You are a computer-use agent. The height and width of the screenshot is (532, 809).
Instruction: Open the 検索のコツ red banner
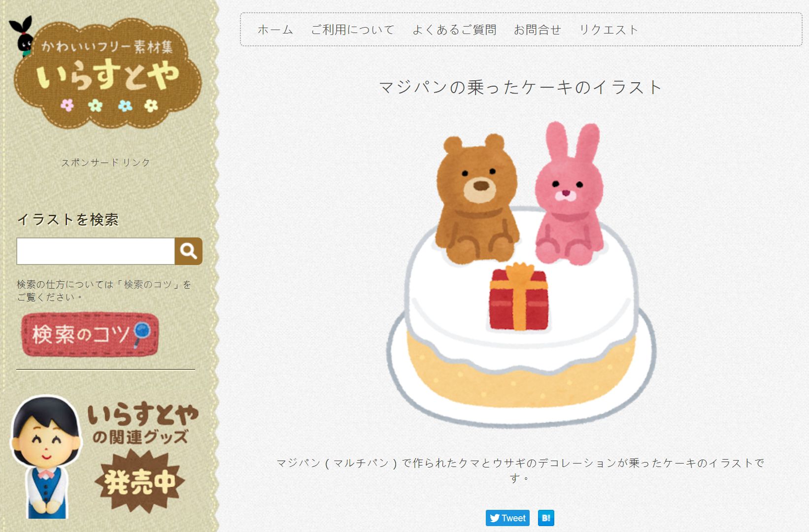[90, 334]
